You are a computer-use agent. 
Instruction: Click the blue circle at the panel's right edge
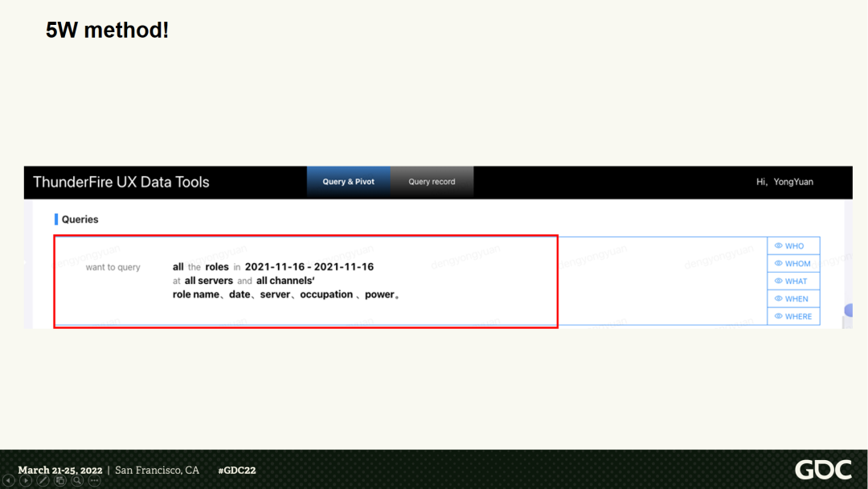point(848,310)
